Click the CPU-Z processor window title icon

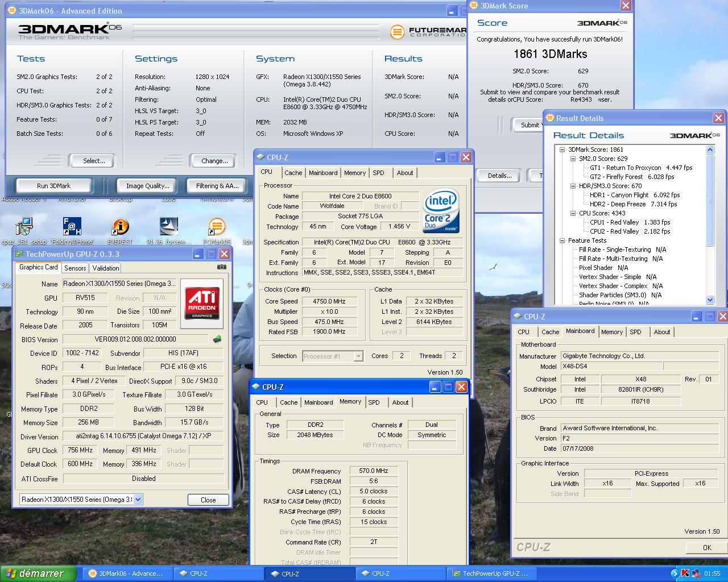point(260,157)
